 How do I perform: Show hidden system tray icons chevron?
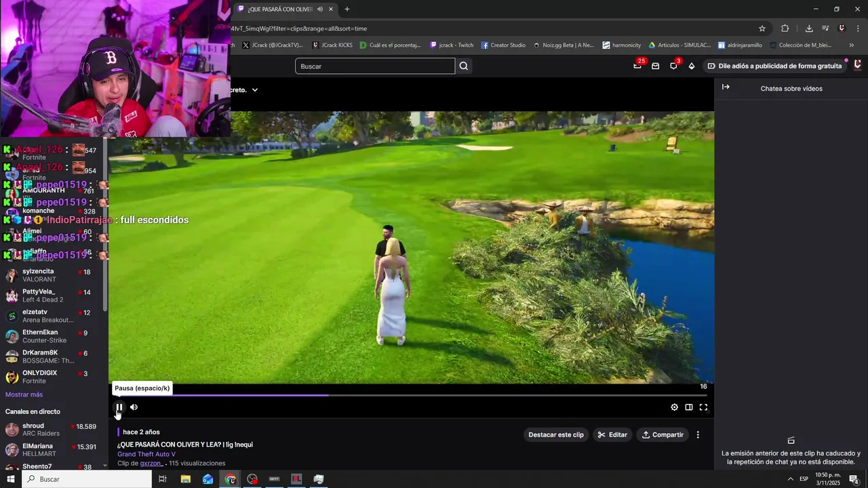790,479
